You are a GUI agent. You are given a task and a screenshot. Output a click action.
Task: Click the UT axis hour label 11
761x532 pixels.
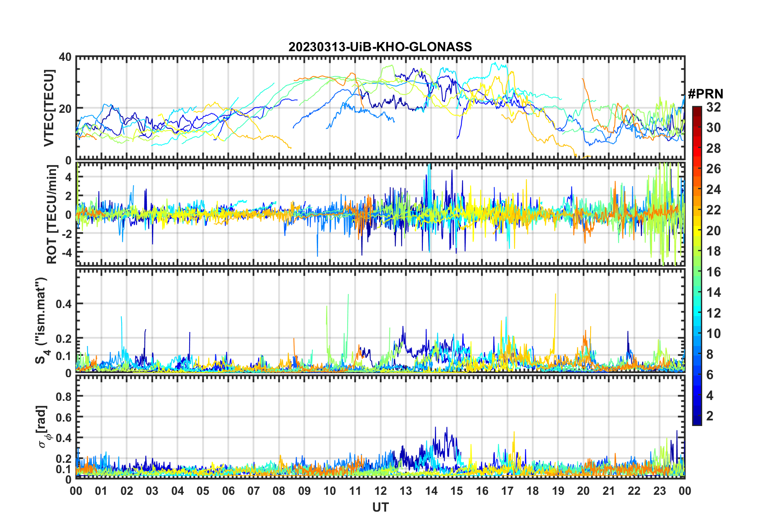[x=355, y=491]
